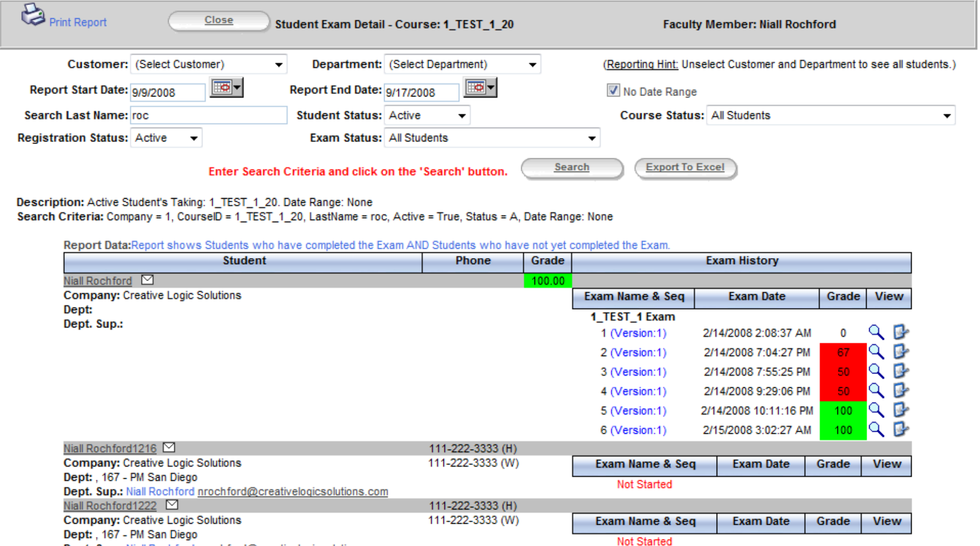Screen dimensions: 980x546
Task: View exam attempt 2 with magnifier icon
Action: [x=876, y=352]
